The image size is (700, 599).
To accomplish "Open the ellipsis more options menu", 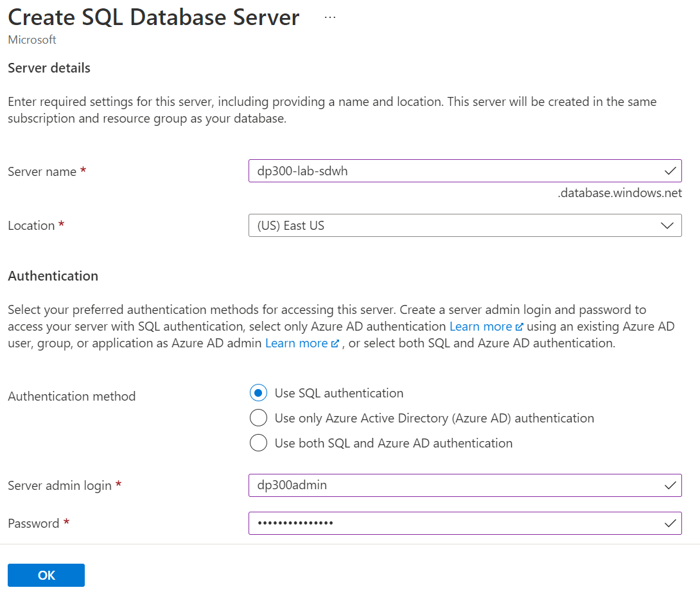I will 330,17.
